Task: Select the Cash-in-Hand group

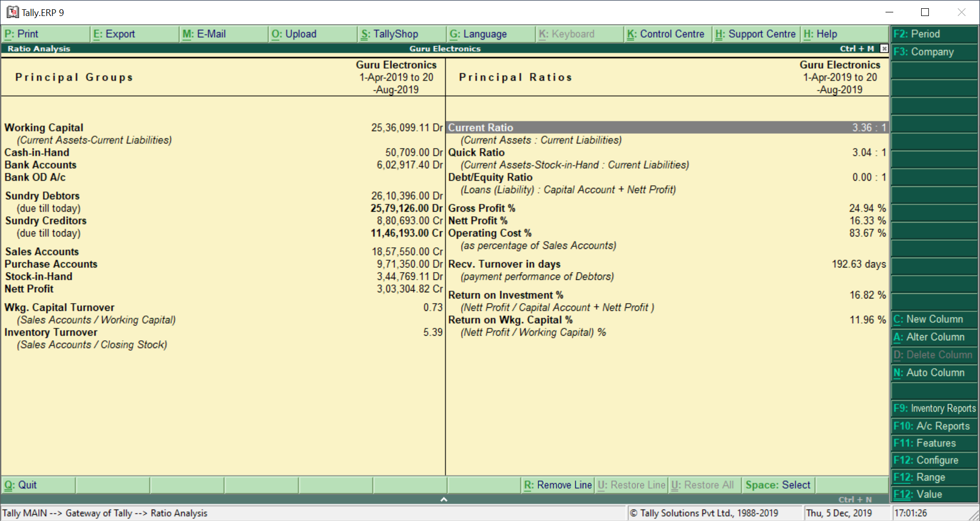Action: tap(223, 152)
